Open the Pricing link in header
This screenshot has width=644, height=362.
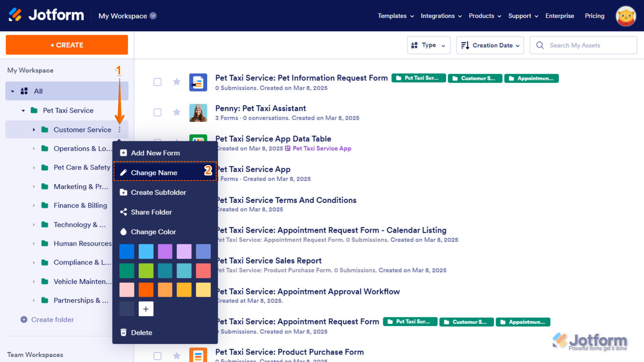pos(594,16)
